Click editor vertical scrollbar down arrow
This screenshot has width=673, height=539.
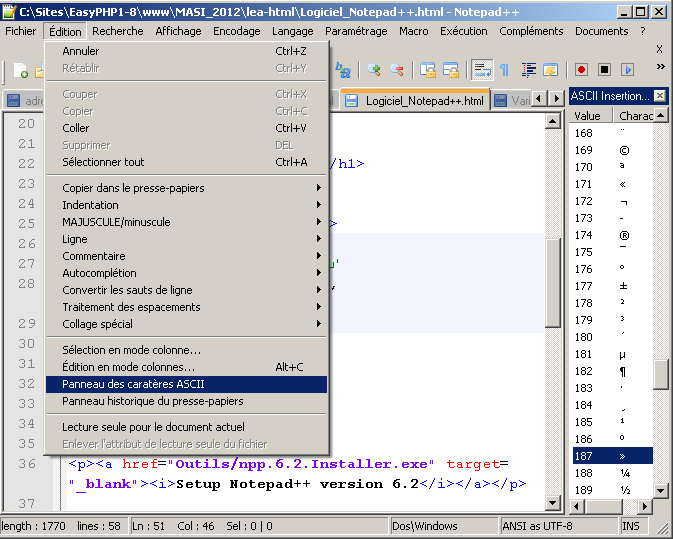point(552,503)
